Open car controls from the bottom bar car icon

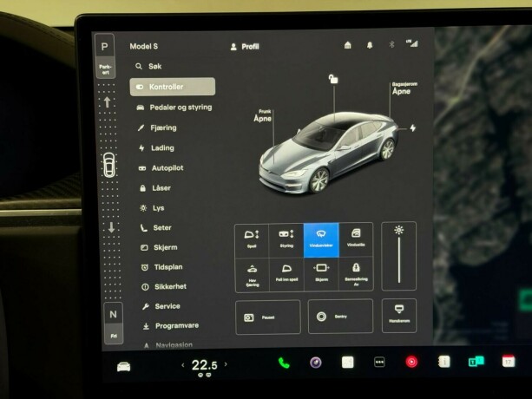tap(123, 367)
